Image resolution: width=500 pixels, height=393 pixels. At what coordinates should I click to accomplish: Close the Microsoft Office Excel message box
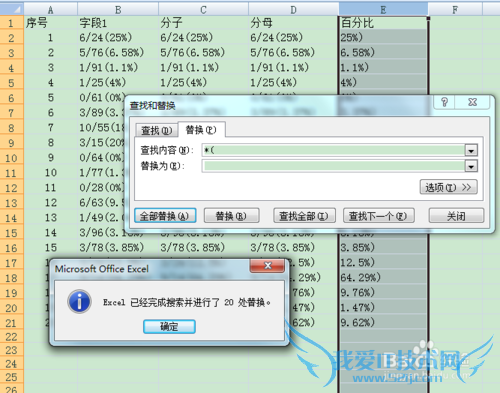point(267,265)
